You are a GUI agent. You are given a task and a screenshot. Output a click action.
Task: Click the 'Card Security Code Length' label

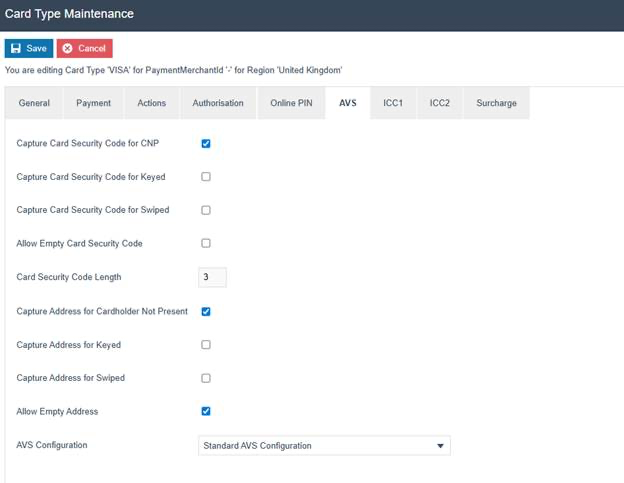coord(69,277)
